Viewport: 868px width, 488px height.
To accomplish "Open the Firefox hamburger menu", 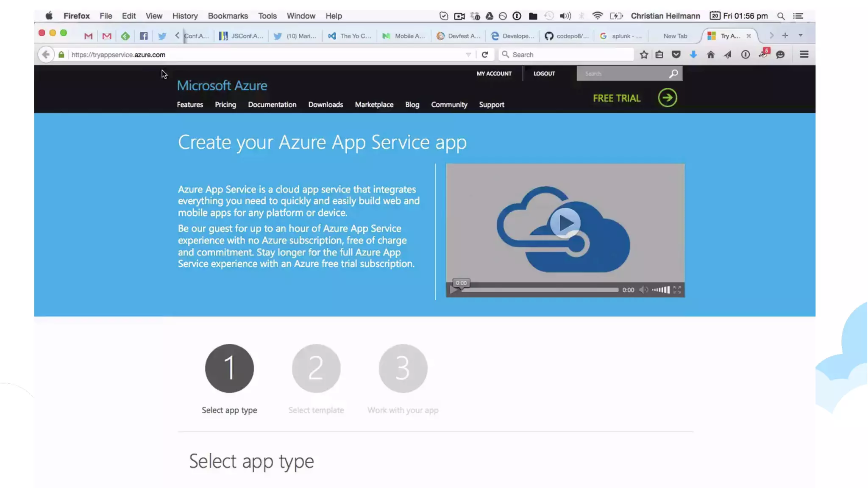I will pos(804,54).
